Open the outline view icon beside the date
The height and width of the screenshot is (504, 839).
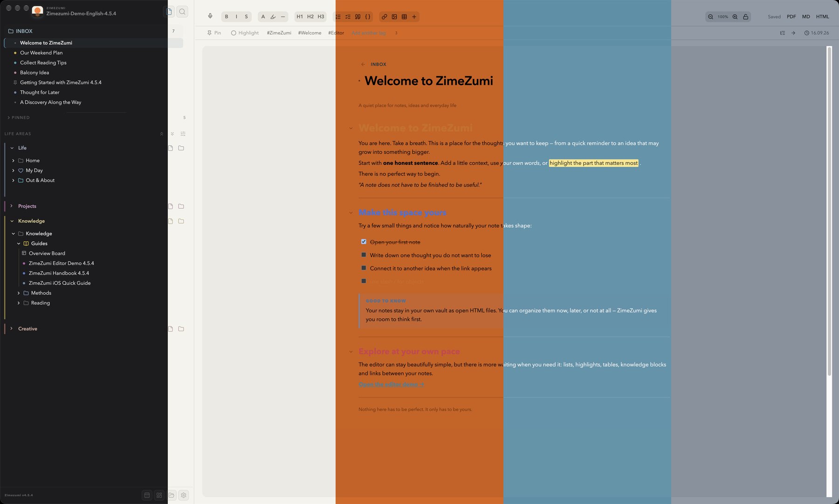coord(783,33)
